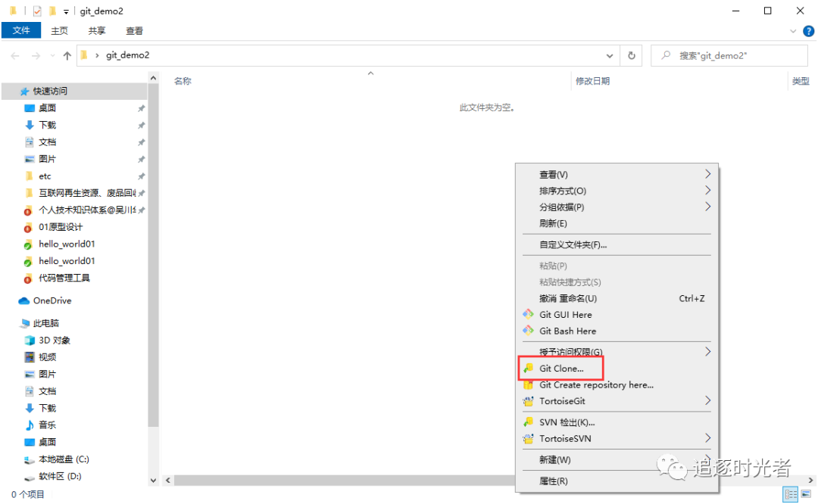Screen dimensions: 818x504
Task: Switch to large icons view layout
Action: tap(807, 493)
